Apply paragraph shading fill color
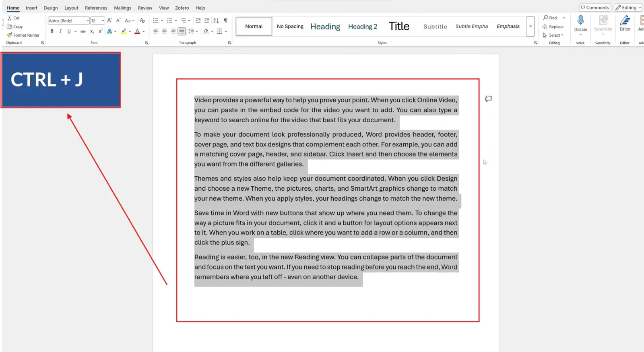The height and width of the screenshot is (352, 644). pos(206,31)
